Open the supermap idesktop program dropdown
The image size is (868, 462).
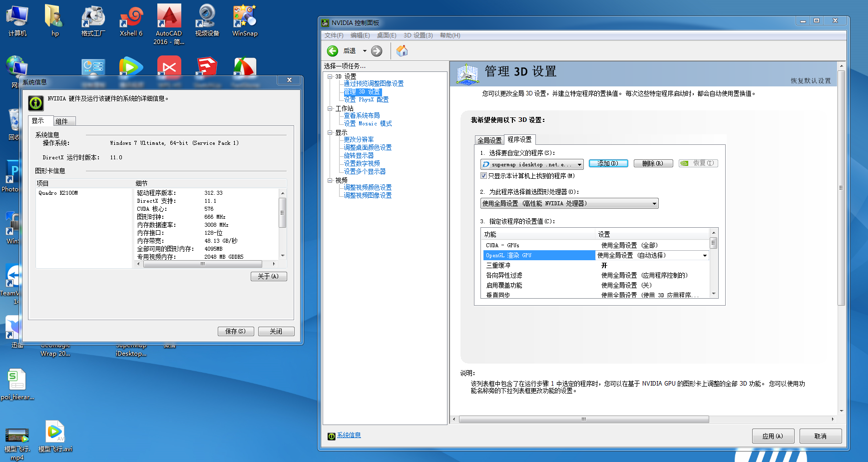(x=532, y=164)
